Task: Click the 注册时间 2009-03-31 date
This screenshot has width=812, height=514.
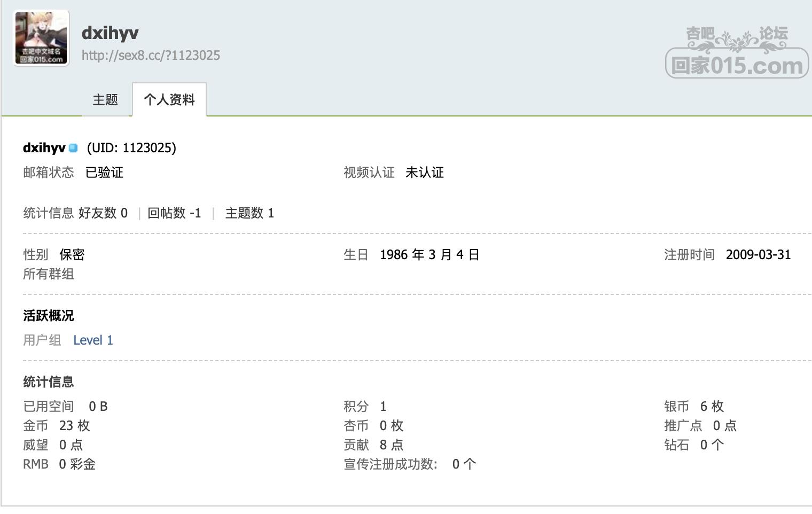Action: 758,255
